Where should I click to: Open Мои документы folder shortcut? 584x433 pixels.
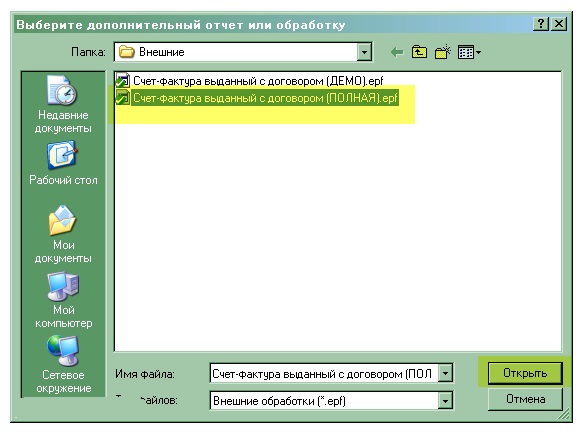(x=63, y=235)
